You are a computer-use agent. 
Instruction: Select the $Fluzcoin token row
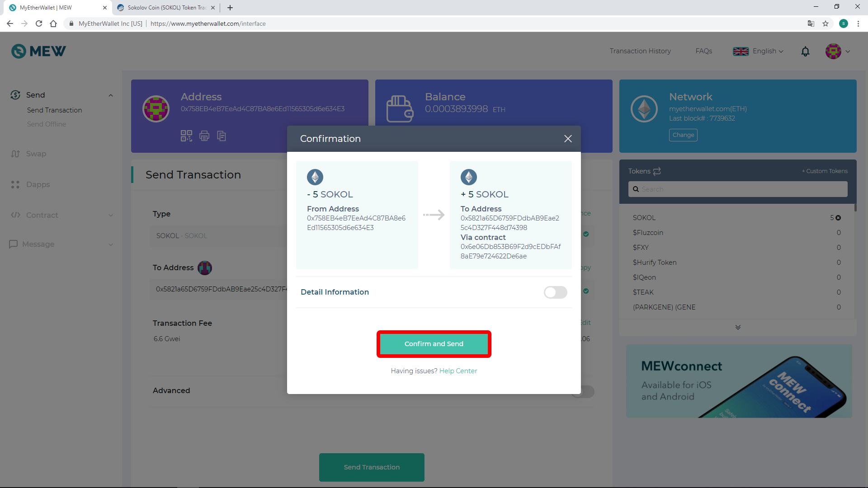737,233
